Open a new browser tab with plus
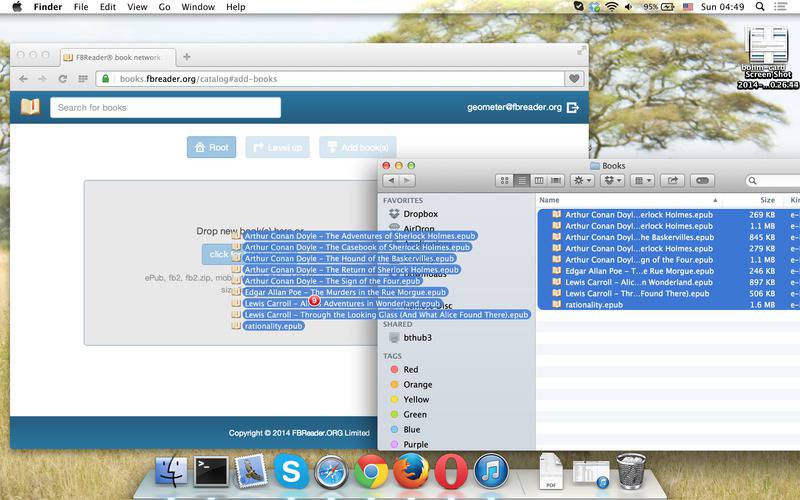800x500 pixels. point(187,57)
